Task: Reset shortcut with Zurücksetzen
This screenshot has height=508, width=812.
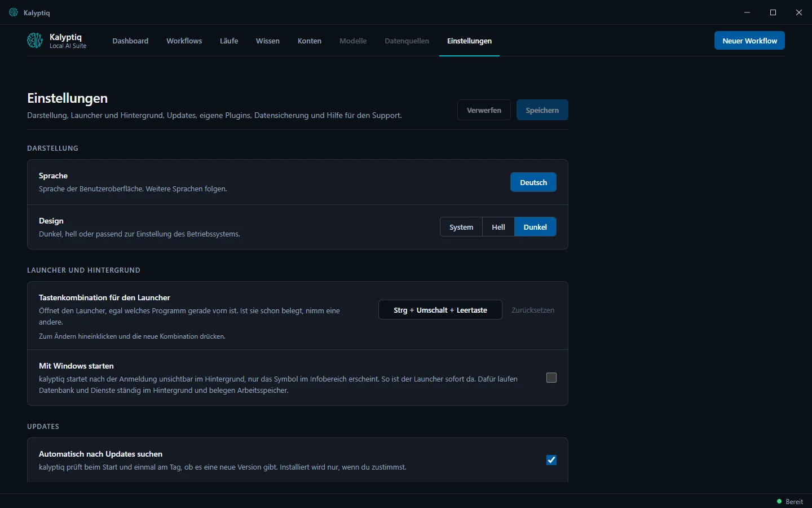Action: (x=533, y=310)
